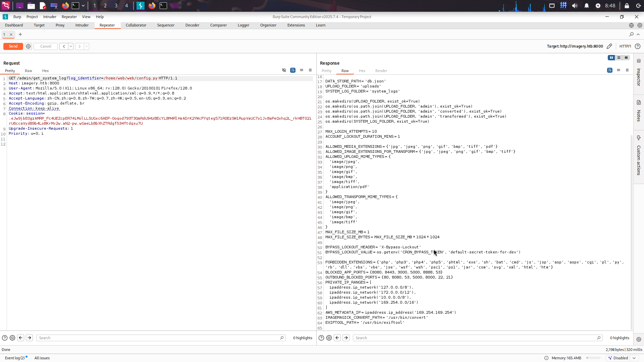The height and width of the screenshot is (362, 644).
Task: Switch to the Decoder tab
Action: point(192,25)
